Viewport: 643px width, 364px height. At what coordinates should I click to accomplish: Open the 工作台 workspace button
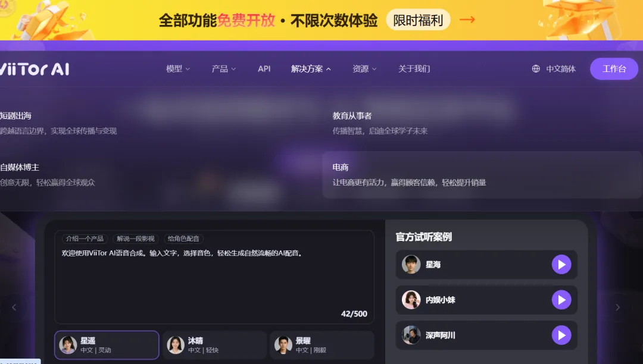pos(614,69)
